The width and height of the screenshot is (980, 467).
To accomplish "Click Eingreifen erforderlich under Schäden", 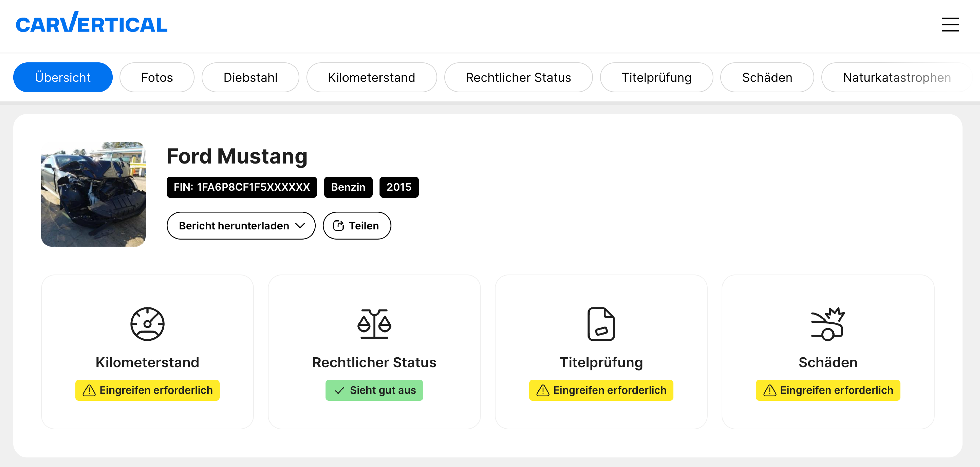I will pos(828,390).
